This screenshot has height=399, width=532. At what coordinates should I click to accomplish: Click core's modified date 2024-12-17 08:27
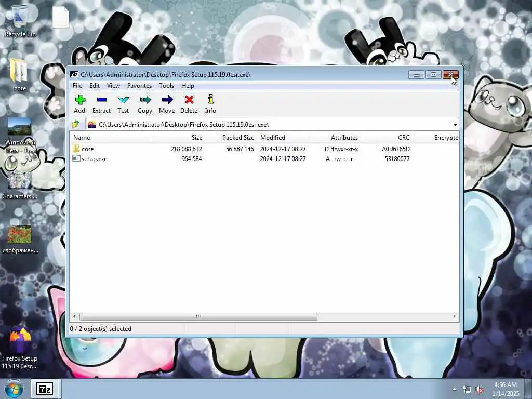pyautogui.click(x=283, y=149)
